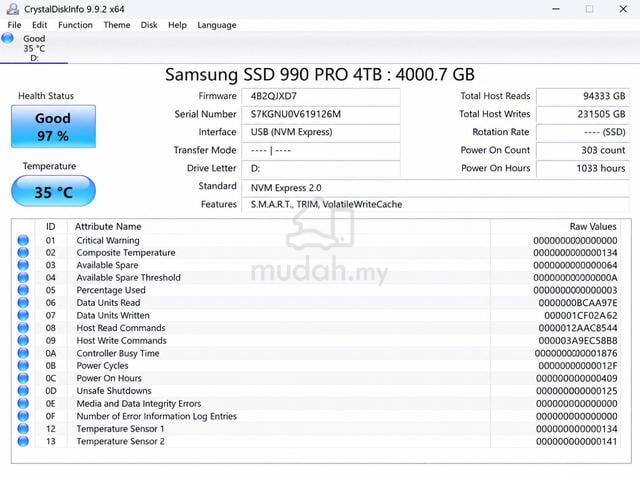
Task: Click the Drive Letter field D:
Action: point(321,169)
